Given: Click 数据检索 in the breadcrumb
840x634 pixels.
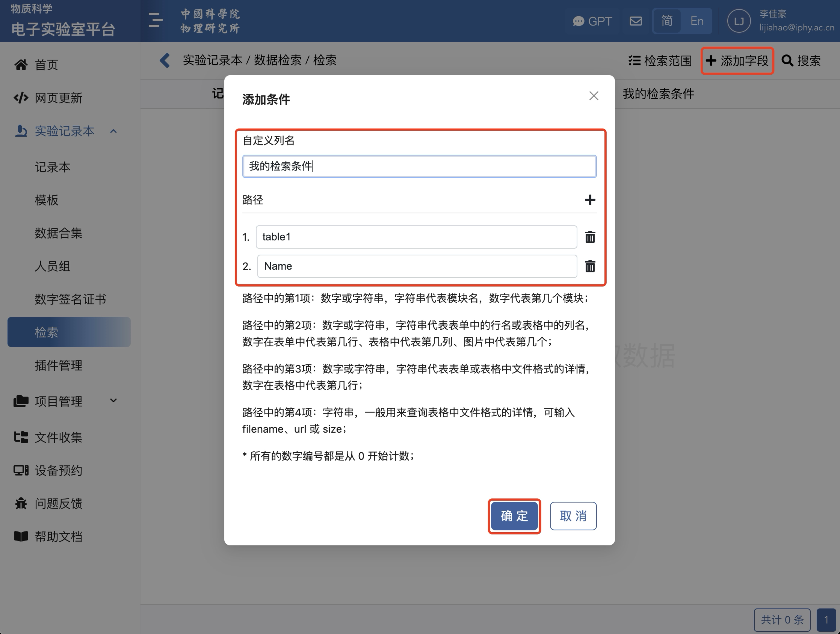Looking at the screenshot, I should point(278,60).
